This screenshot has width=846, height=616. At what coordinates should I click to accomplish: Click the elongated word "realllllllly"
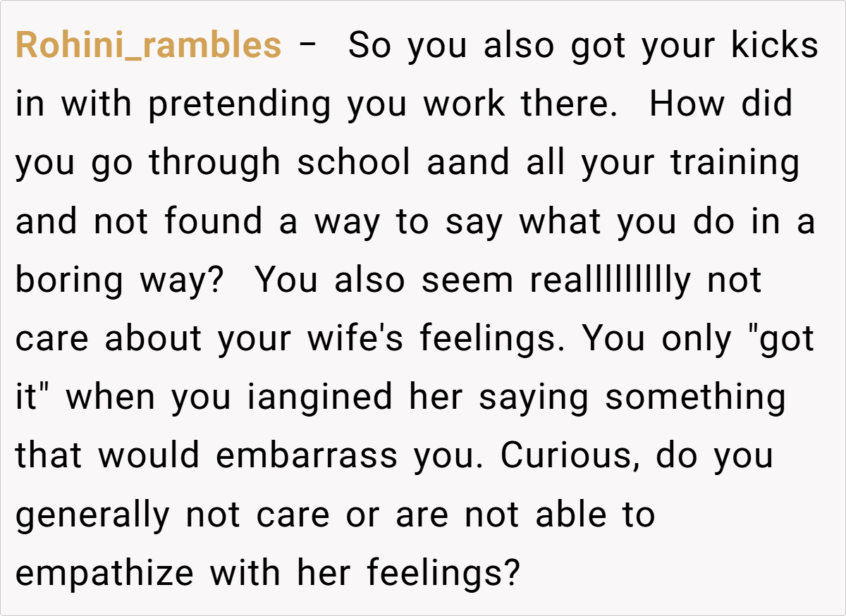click(x=611, y=280)
